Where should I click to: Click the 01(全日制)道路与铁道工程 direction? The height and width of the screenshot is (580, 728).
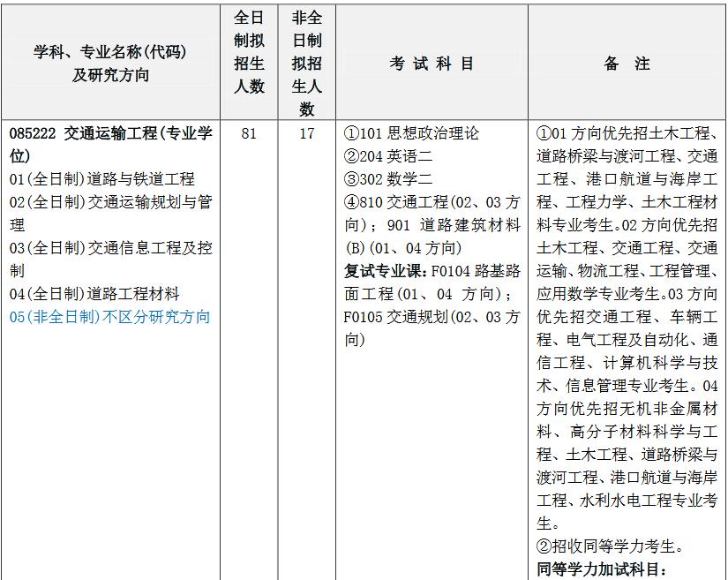102,179
